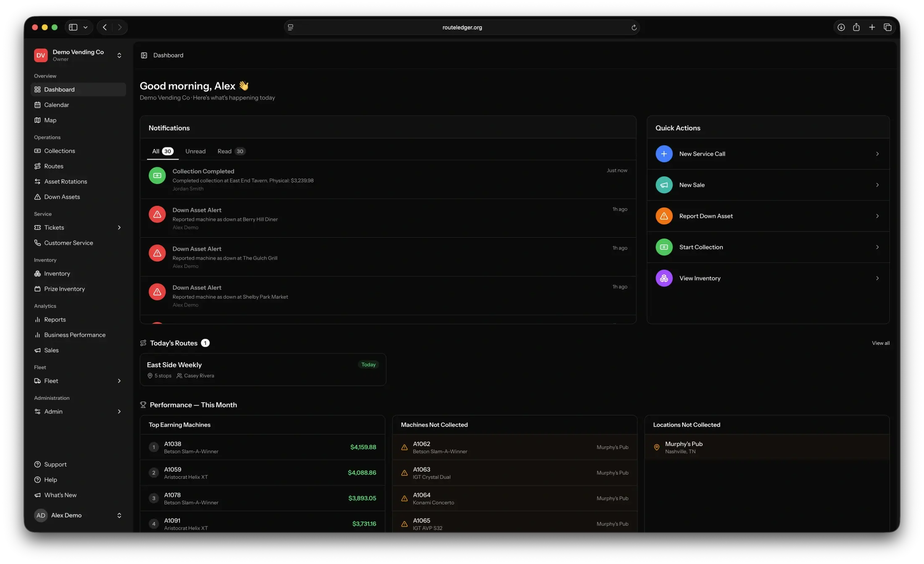The width and height of the screenshot is (924, 564).
Task: Expand the Fleet submenu
Action: pos(119,381)
